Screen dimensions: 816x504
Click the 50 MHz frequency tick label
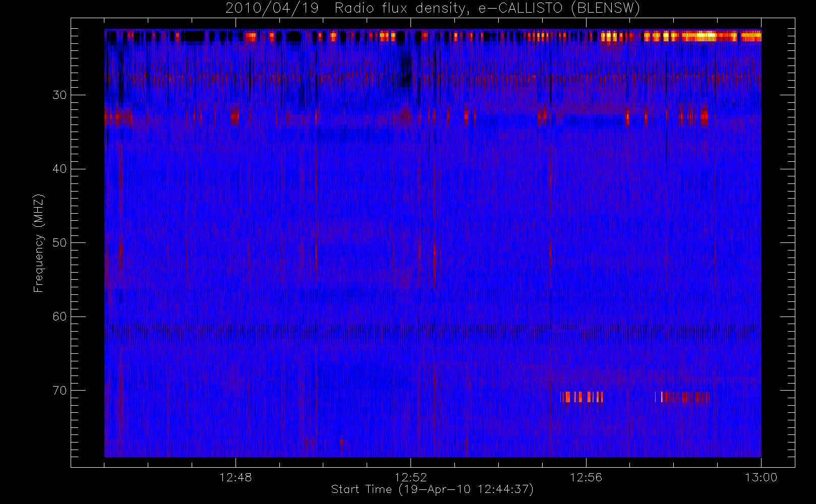[x=60, y=242]
